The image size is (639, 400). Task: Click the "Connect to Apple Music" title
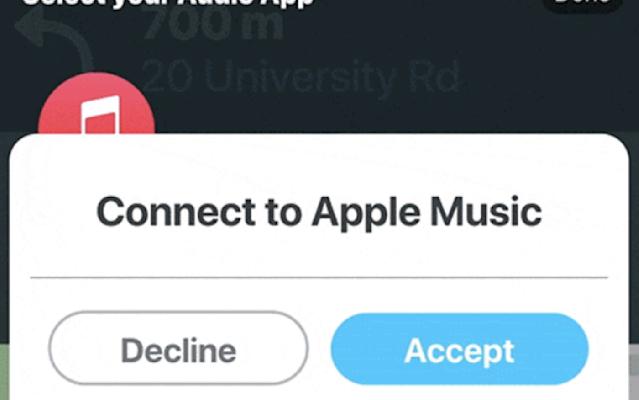pos(319,212)
